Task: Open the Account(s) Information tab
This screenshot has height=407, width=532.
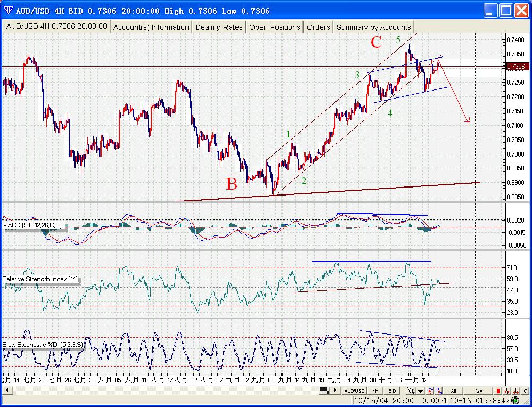Action: pos(151,27)
